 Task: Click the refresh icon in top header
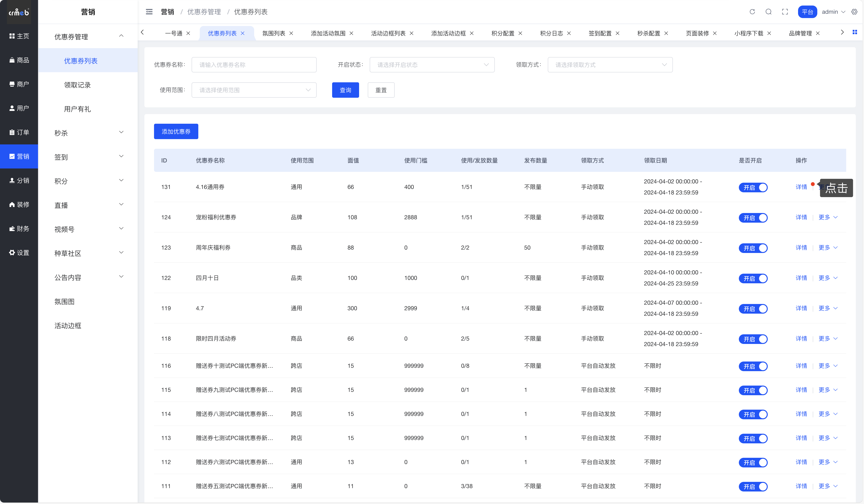(x=752, y=12)
